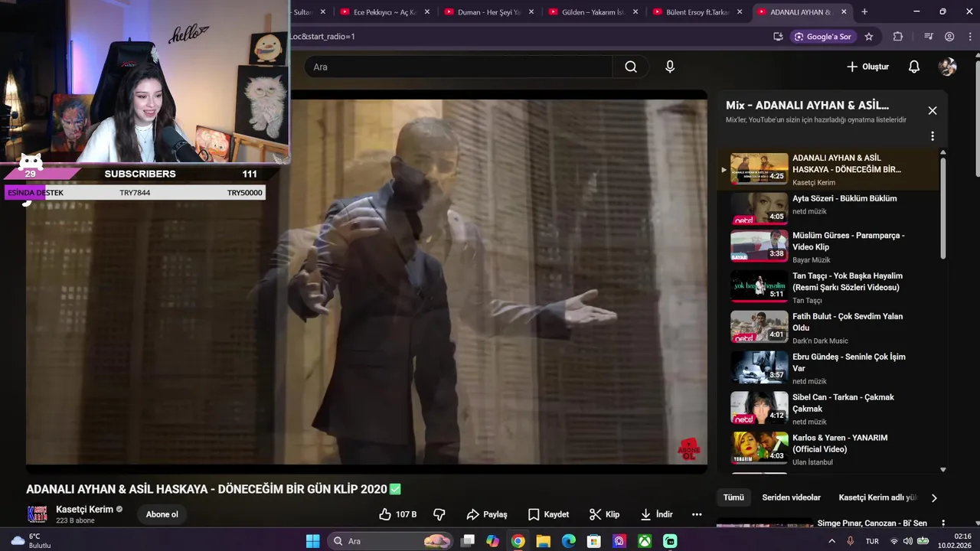This screenshot has width=980, height=551.
Task: Select the Tümü filter chip
Action: point(733,497)
